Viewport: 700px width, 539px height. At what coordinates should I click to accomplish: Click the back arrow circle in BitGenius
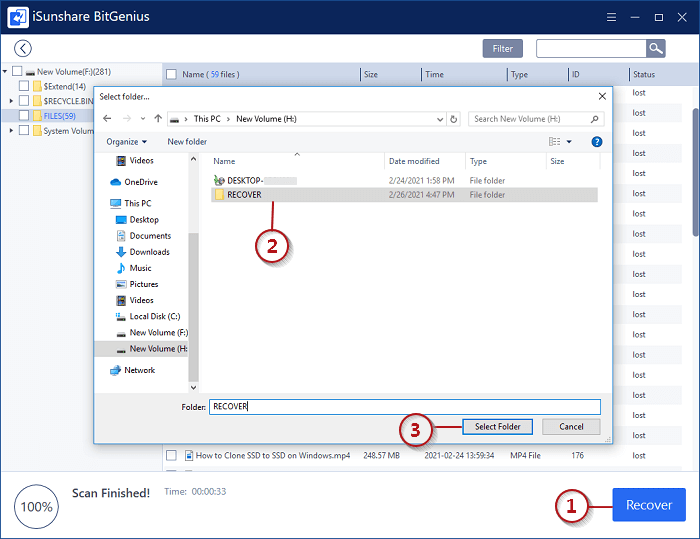(x=22, y=48)
